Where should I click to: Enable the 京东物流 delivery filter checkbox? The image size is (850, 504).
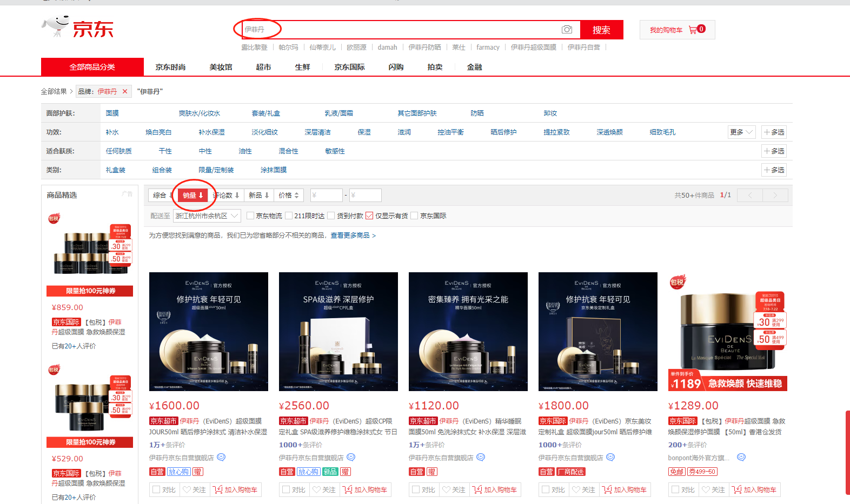[x=250, y=216]
